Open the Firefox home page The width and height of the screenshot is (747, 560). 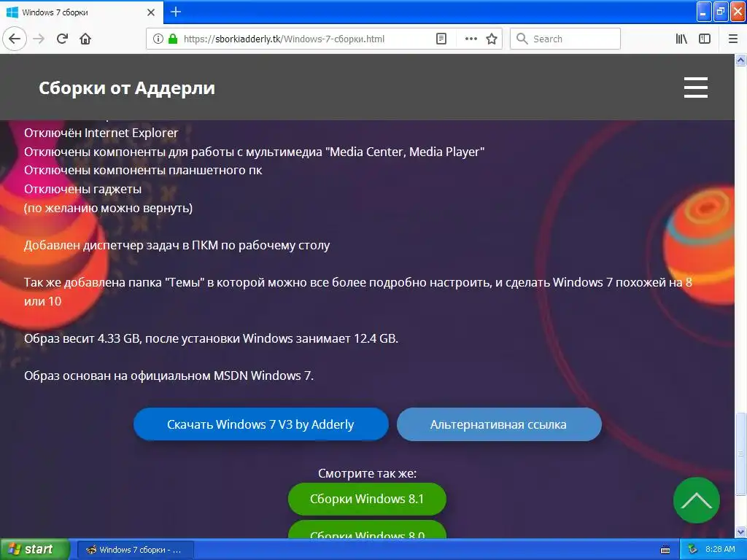click(85, 39)
